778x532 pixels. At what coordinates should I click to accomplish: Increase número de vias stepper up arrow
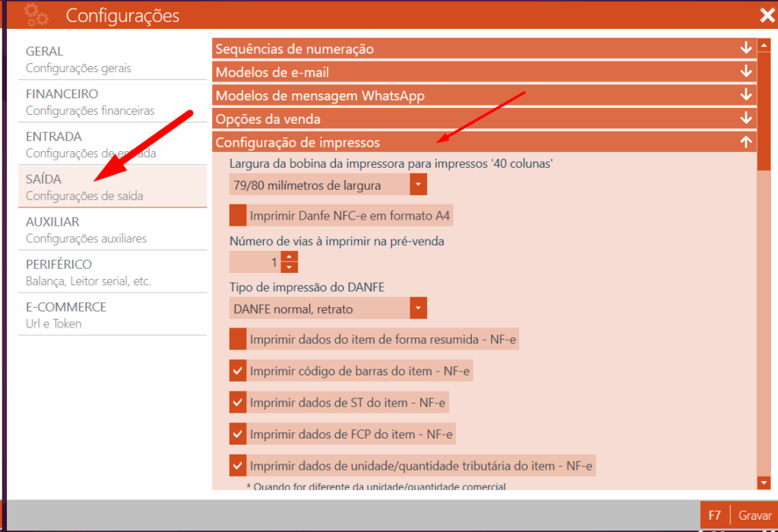tap(289, 258)
